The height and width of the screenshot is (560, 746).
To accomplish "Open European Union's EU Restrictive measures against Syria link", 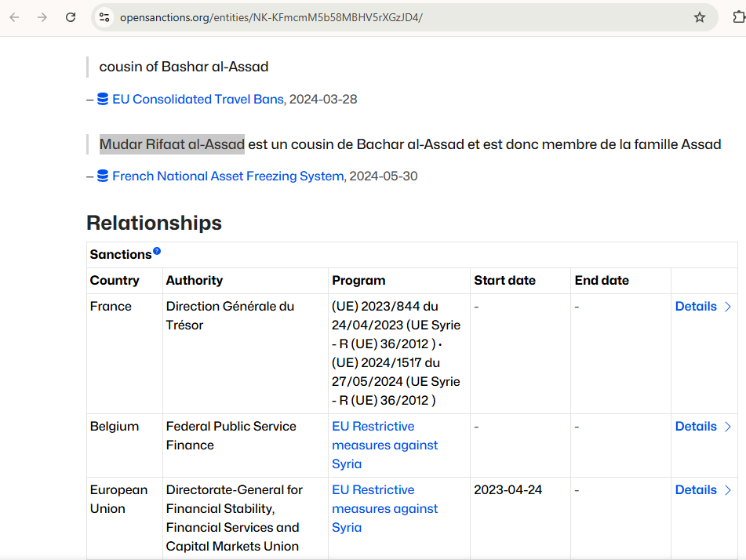I will click(384, 508).
